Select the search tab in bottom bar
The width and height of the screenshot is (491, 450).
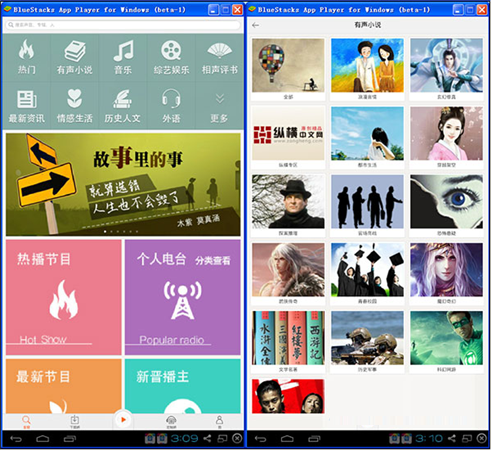(26, 422)
